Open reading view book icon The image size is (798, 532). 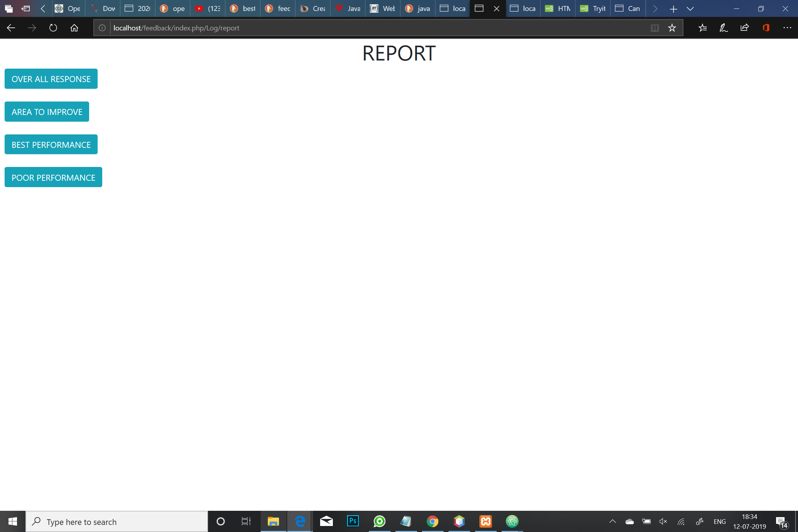[655, 28]
